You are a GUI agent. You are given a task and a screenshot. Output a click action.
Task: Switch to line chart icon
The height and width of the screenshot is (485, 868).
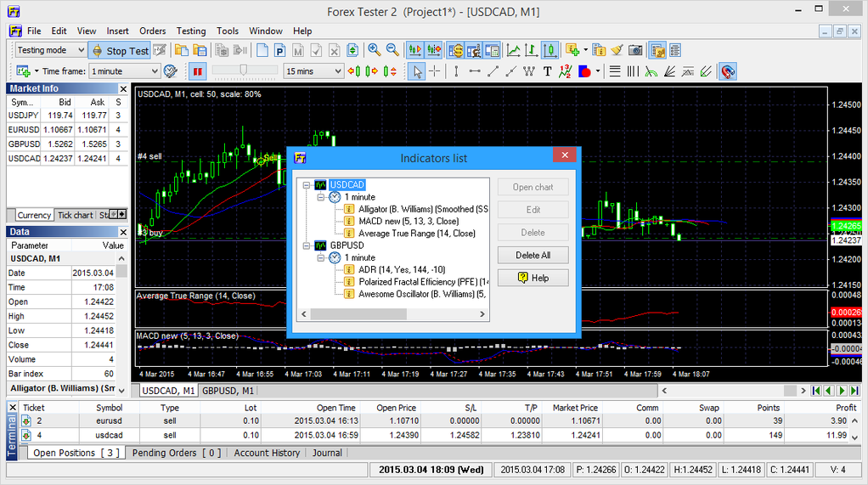(513, 51)
